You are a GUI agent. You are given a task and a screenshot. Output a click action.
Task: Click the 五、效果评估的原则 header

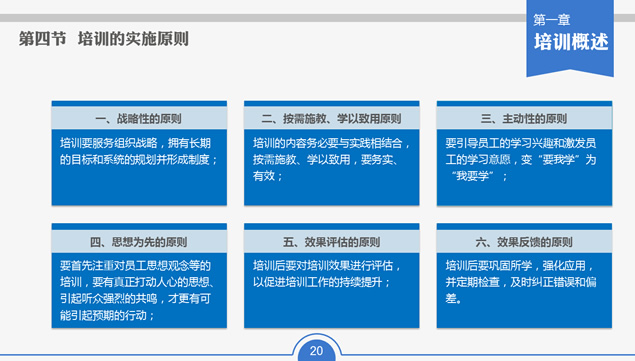(x=331, y=242)
